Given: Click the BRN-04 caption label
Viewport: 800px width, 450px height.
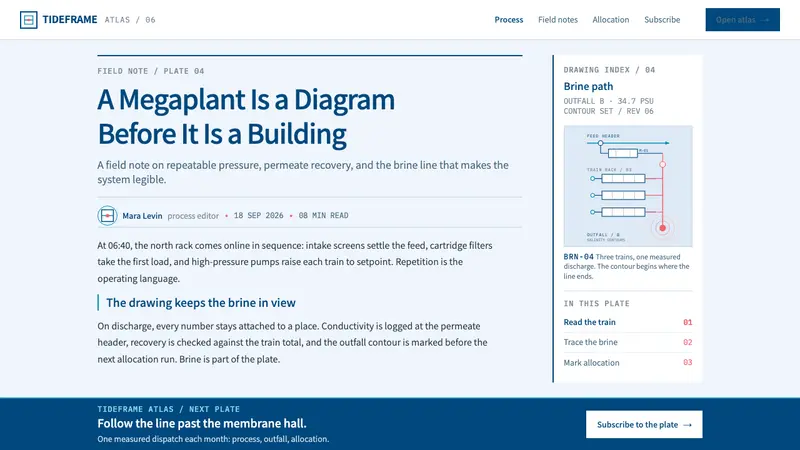Looking at the screenshot, I should (578, 257).
